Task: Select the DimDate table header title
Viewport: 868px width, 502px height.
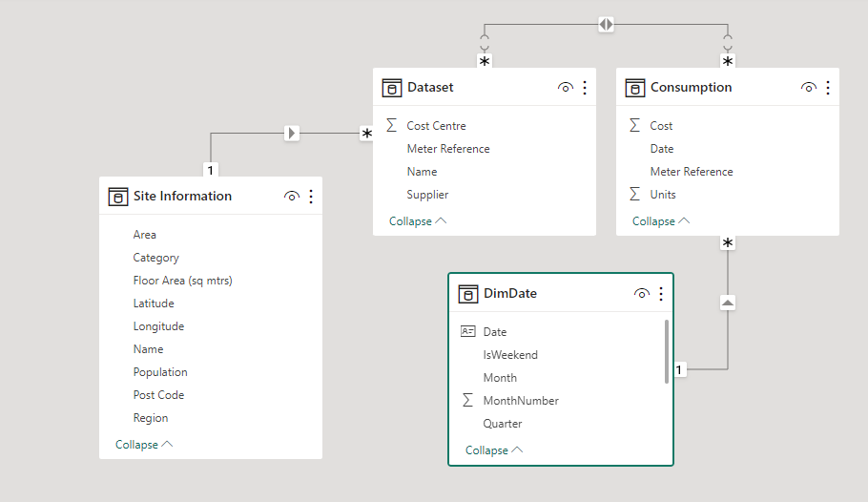Action: pyautogui.click(x=510, y=294)
